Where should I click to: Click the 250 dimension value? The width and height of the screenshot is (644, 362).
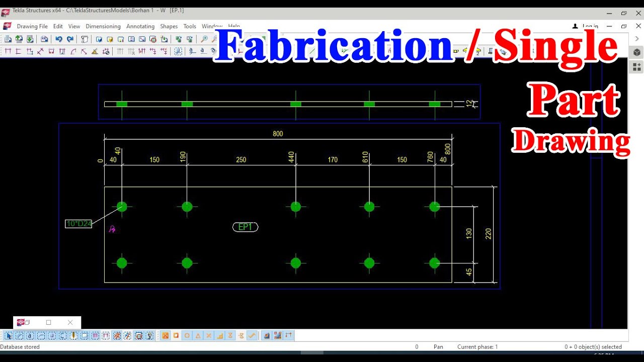[x=241, y=160]
